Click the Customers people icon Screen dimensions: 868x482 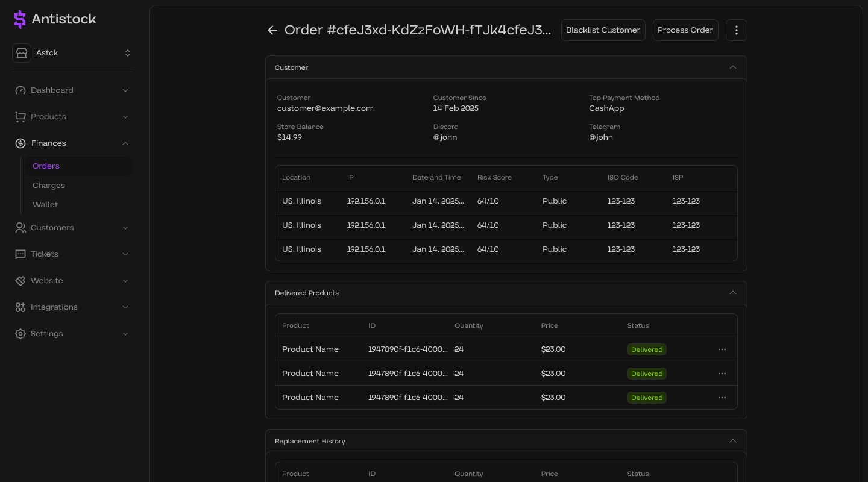pos(20,228)
